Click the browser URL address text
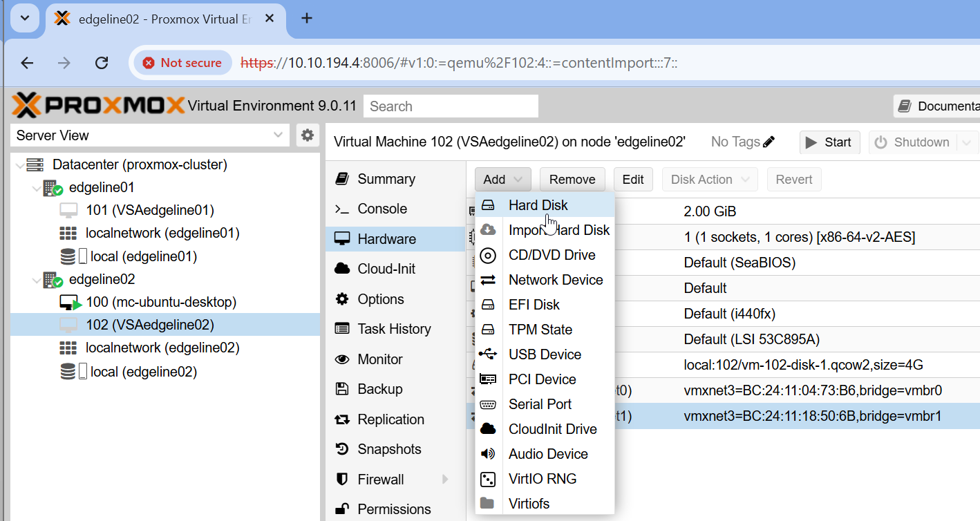Viewport: 980px width, 521px height. click(x=459, y=63)
